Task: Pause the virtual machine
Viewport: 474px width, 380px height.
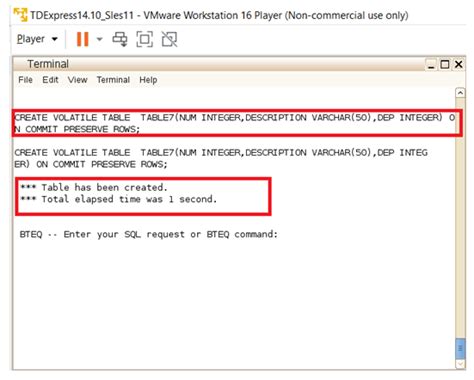Action: [x=82, y=39]
